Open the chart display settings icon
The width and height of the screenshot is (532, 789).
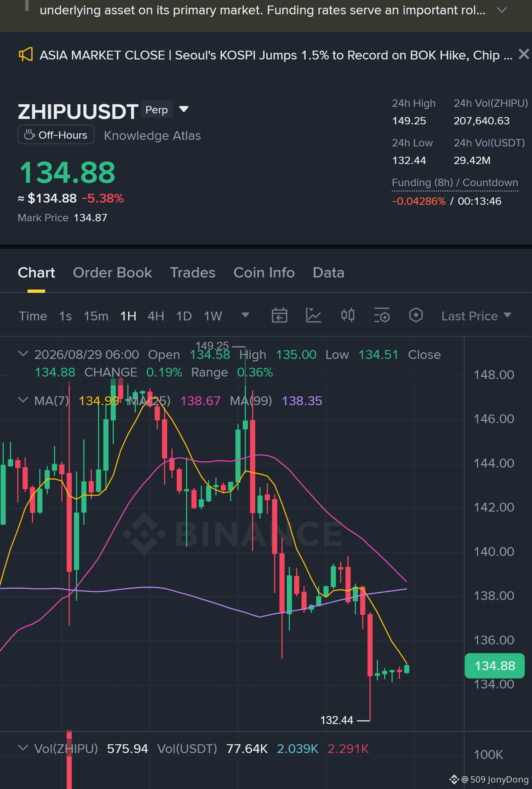382,315
